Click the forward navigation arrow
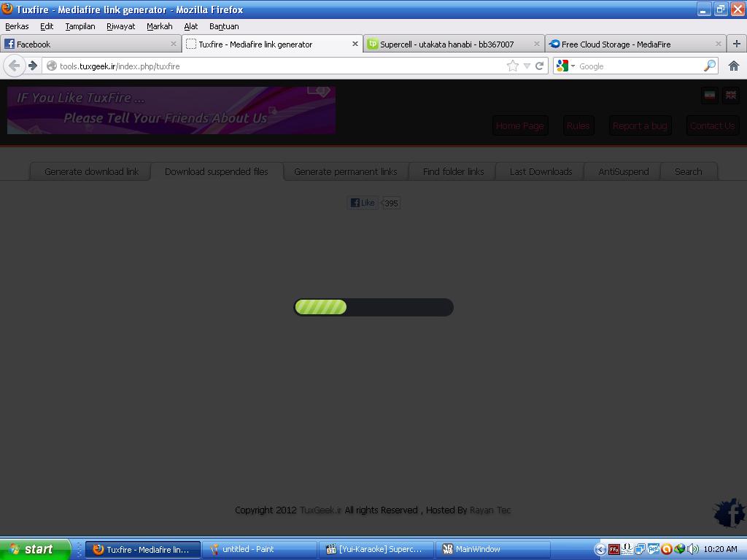Screen dimensions: 747x560 [x=33, y=66]
